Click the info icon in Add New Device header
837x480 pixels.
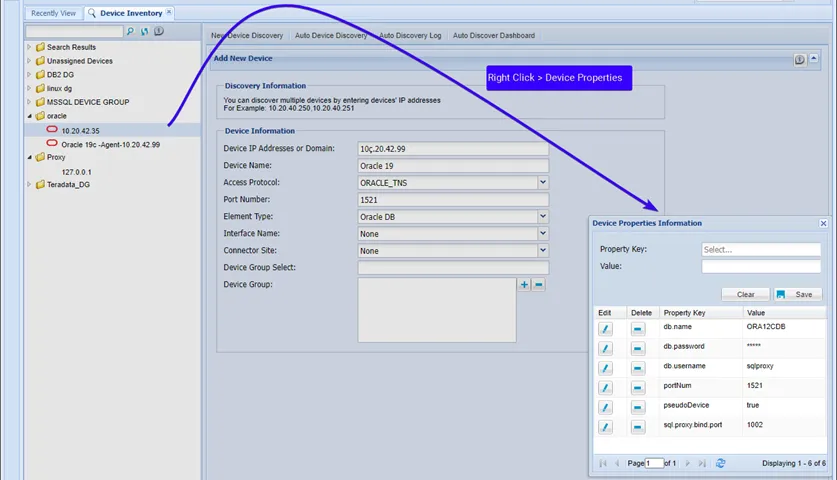point(799,59)
